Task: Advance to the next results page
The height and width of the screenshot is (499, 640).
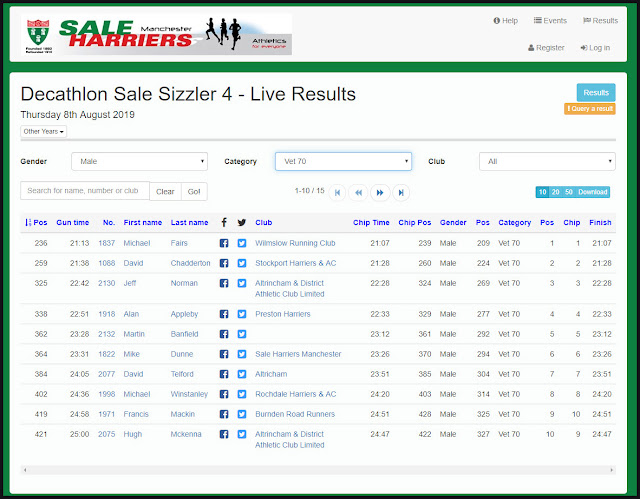Action: pyautogui.click(x=380, y=193)
